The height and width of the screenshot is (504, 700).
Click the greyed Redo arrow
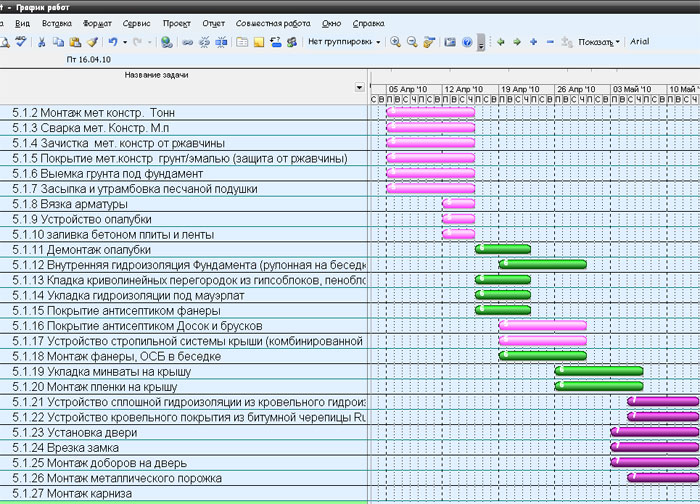tap(138, 42)
